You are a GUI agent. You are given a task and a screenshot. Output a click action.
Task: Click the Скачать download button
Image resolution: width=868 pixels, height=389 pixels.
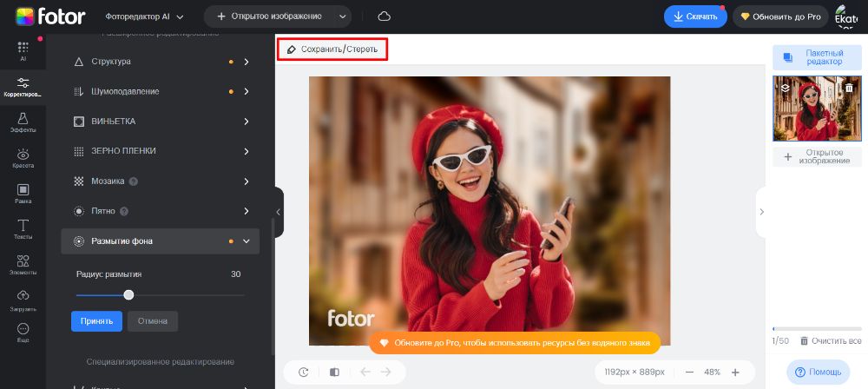tap(695, 16)
